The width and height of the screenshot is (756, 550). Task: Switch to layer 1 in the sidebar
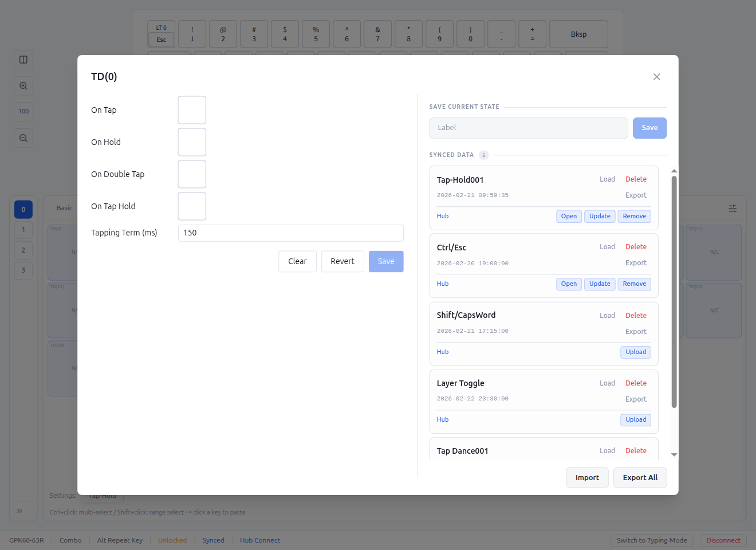pyautogui.click(x=23, y=229)
